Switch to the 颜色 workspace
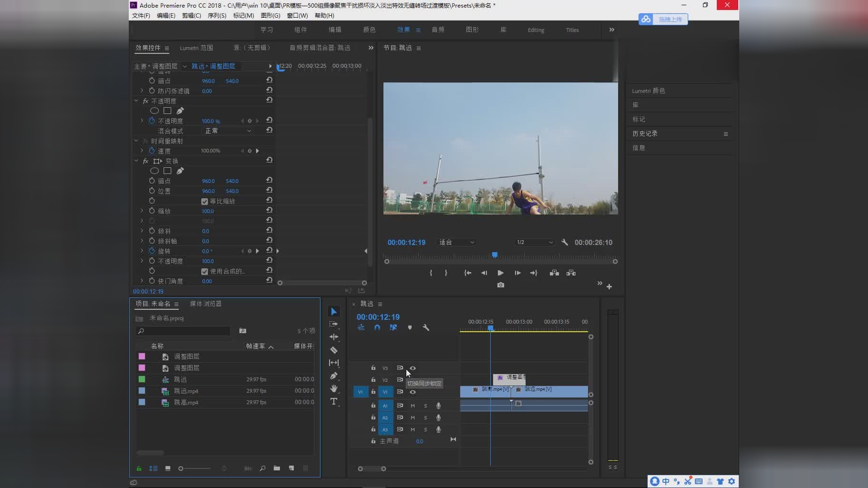Screen dimensions: 868x488 pos(369,30)
